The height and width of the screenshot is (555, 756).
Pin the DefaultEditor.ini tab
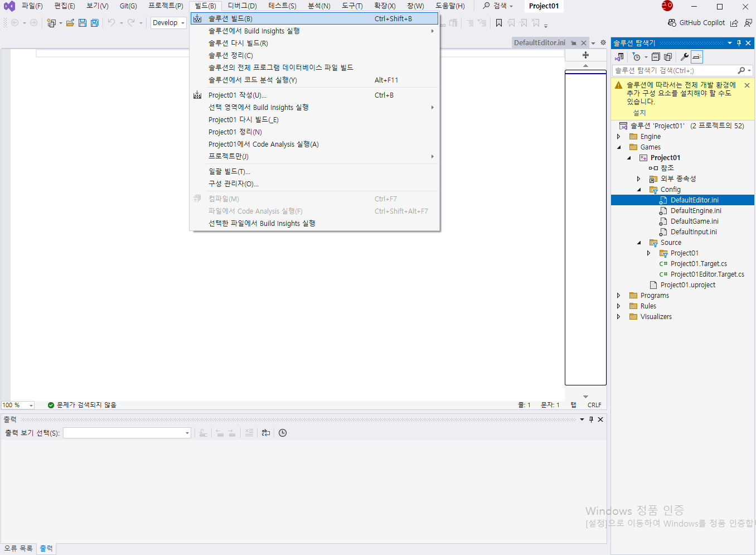click(x=574, y=43)
